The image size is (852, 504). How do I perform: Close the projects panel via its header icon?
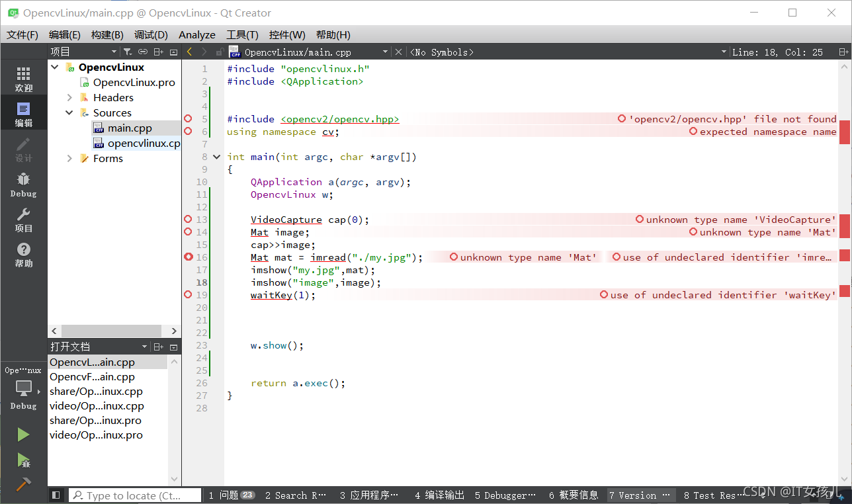click(x=173, y=52)
